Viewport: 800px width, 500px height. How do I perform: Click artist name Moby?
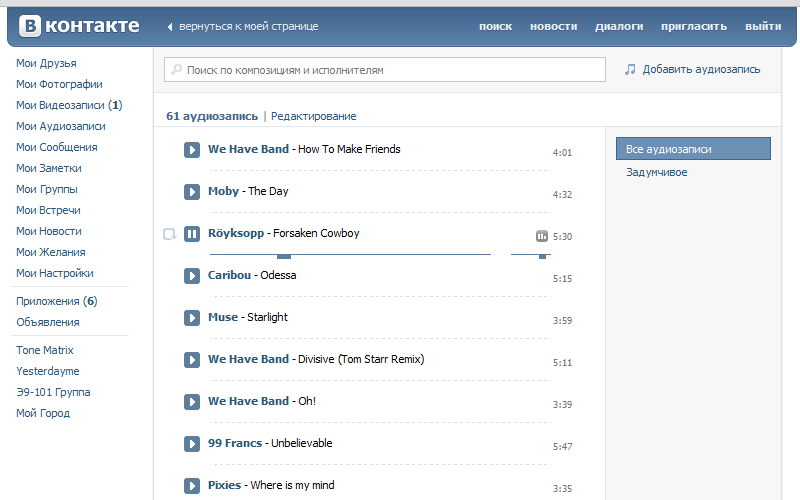tap(223, 191)
